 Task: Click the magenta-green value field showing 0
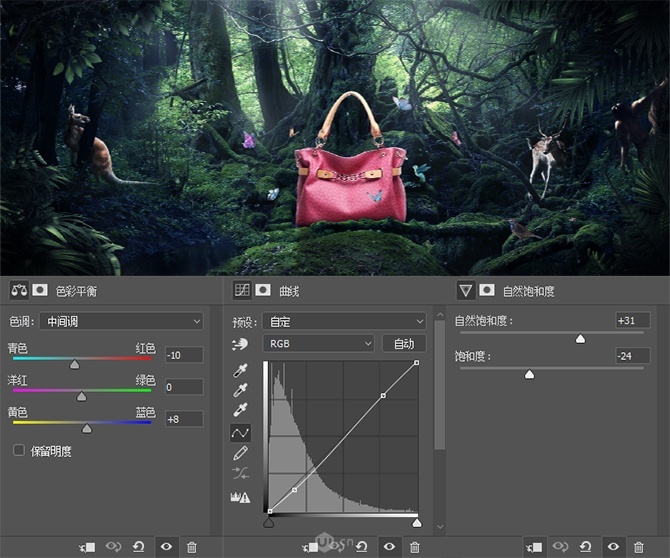point(184,387)
